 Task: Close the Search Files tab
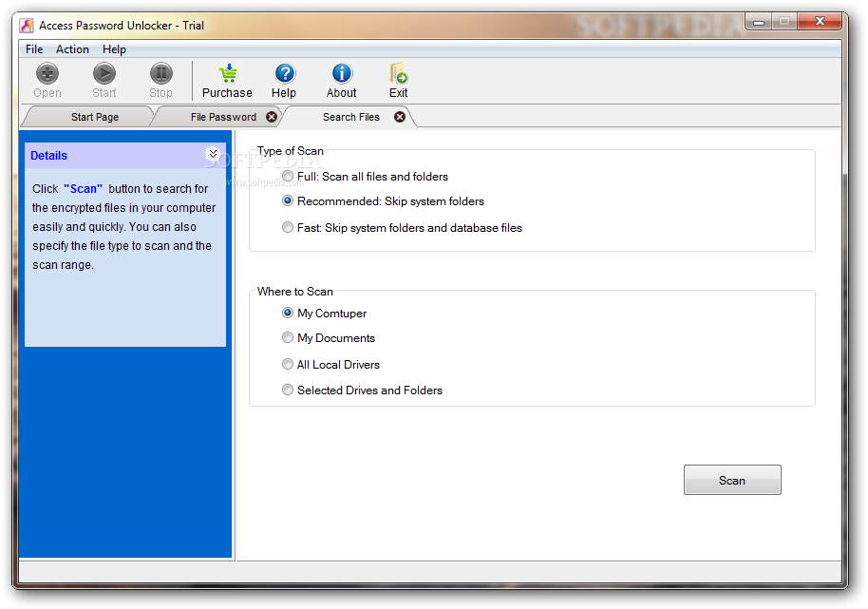click(x=400, y=117)
